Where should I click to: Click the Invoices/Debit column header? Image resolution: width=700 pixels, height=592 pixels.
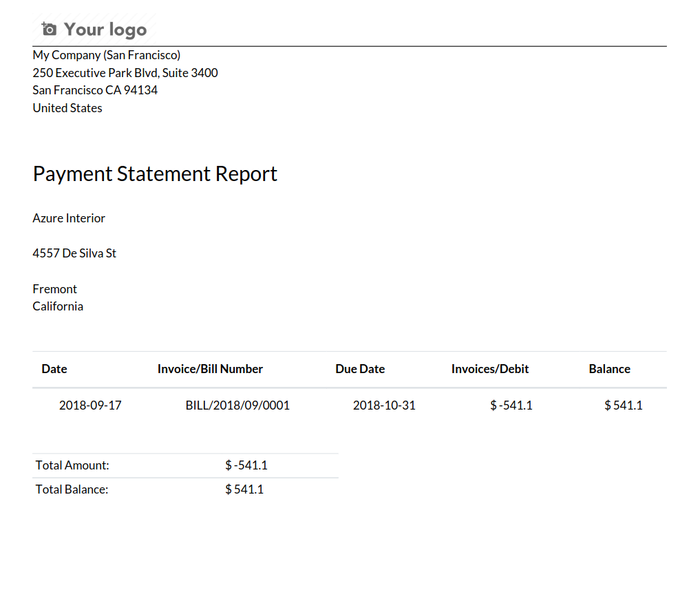coord(490,369)
